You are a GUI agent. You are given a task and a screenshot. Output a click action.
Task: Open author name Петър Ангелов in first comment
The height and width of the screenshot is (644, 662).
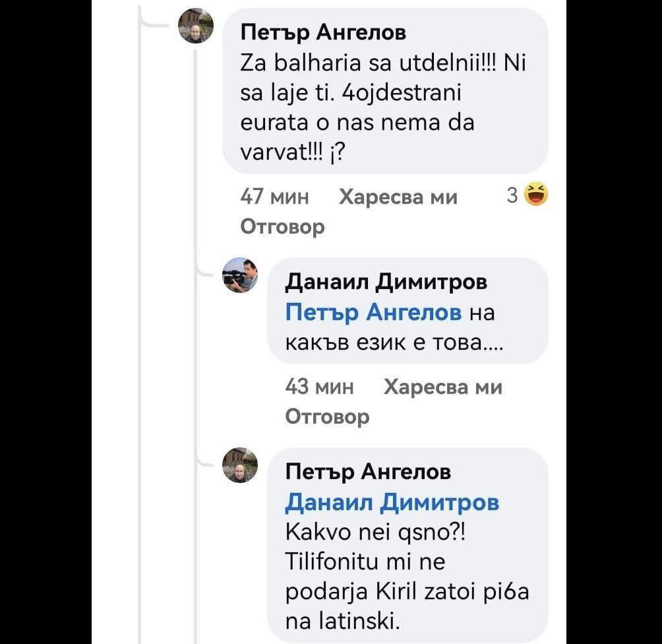322,32
